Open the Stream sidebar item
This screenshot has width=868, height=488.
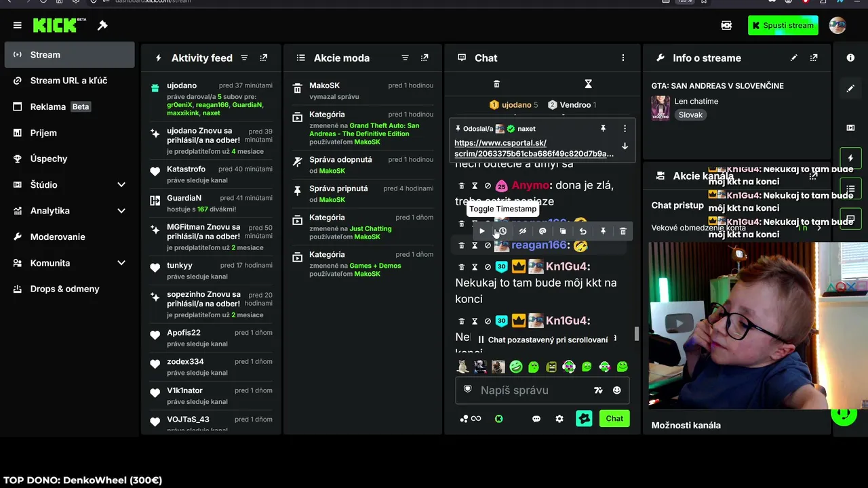pos(70,55)
